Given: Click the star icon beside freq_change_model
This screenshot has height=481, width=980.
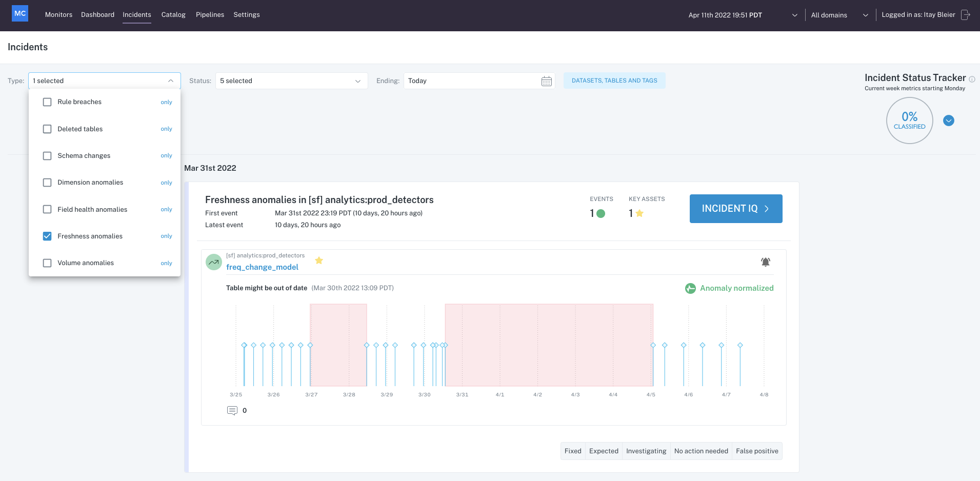Looking at the screenshot, I should pyautogui.click(x=319, y=260).
